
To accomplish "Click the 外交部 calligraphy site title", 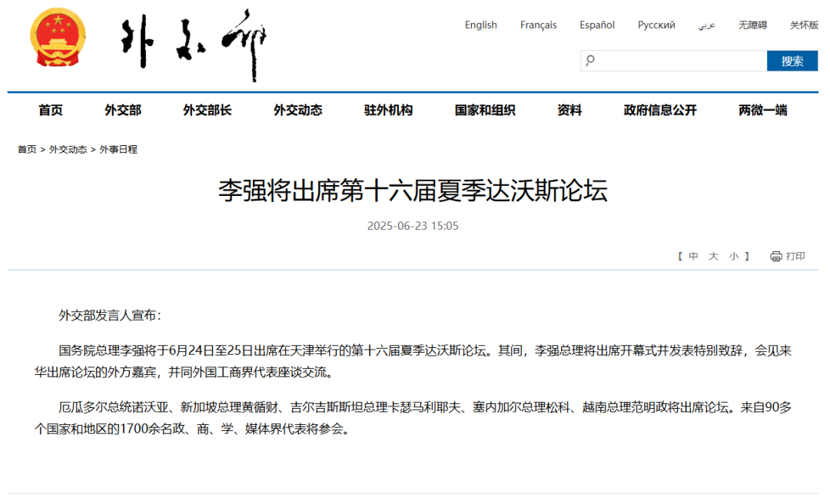I will (194, 45).
